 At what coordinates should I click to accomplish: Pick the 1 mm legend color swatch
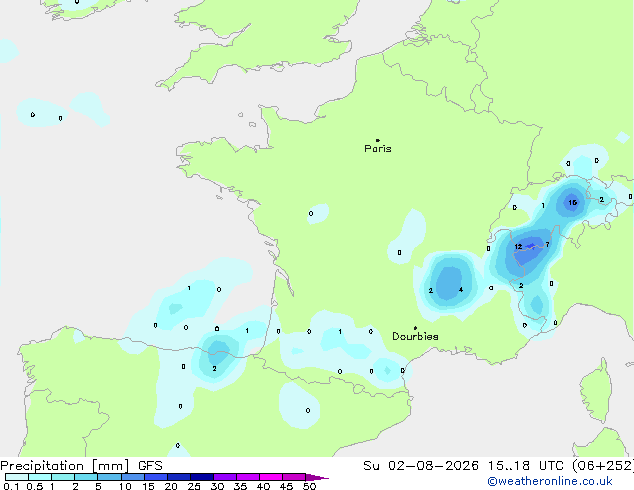click(x=63, y=477)
